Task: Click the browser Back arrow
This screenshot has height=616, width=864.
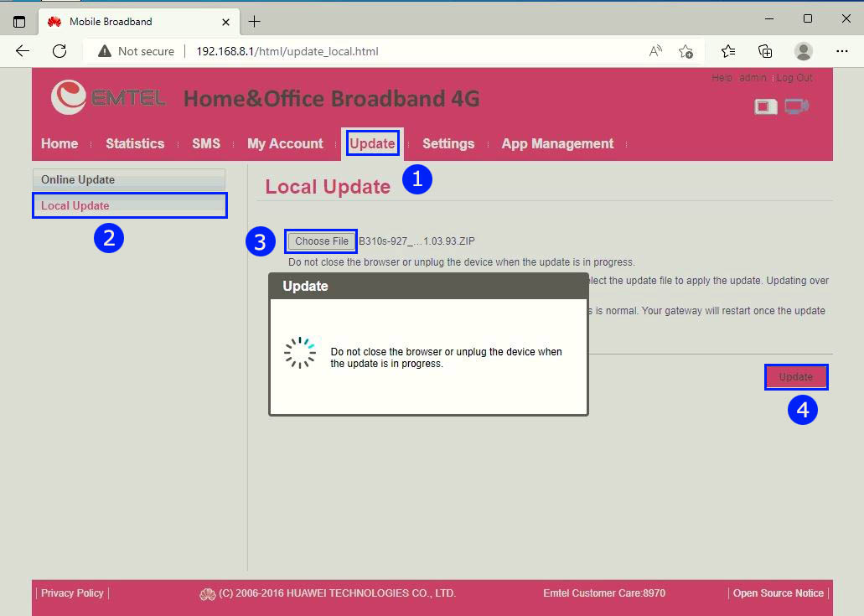Action: [23, 51]
